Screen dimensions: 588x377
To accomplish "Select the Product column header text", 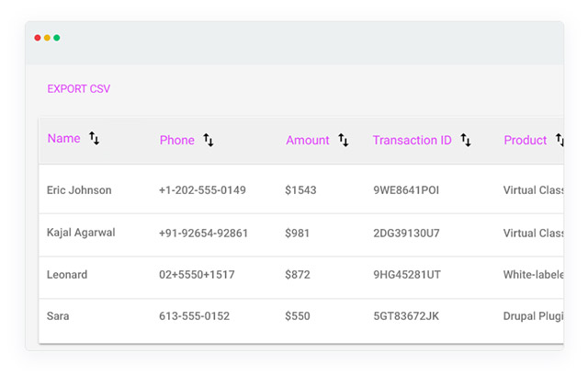I will 525,140.
